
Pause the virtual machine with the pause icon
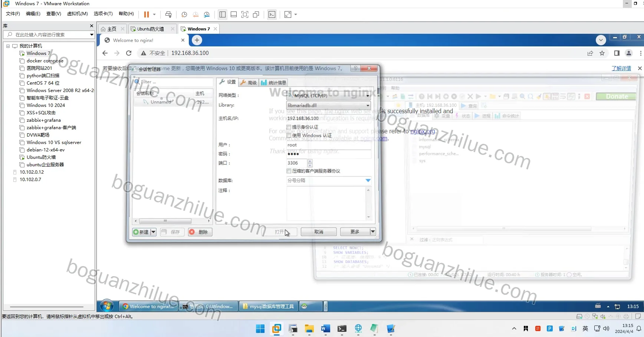[x=147, y=14]
